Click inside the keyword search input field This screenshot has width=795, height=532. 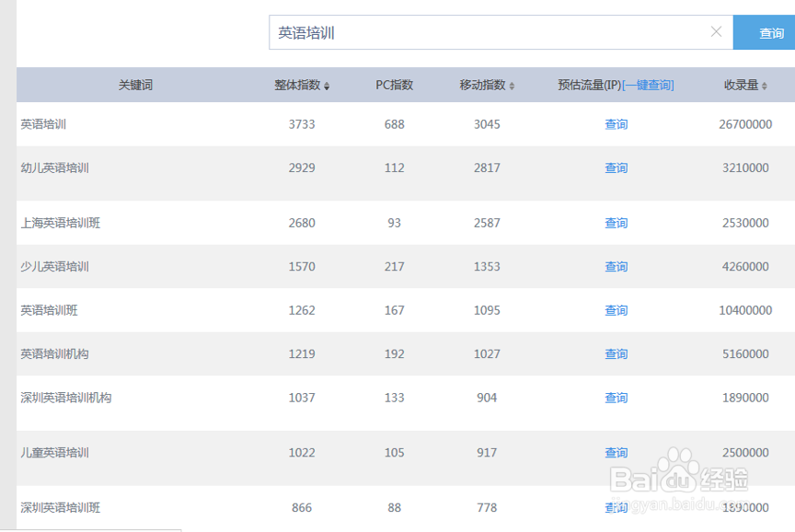pyautogui.click(x=460, y=31)
